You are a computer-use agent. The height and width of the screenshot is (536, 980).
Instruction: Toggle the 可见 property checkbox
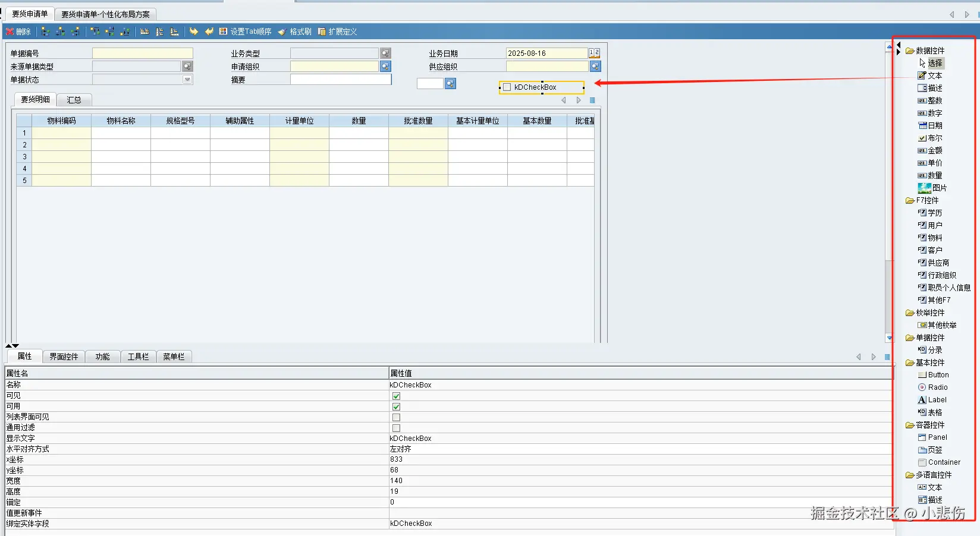(396, 396)
